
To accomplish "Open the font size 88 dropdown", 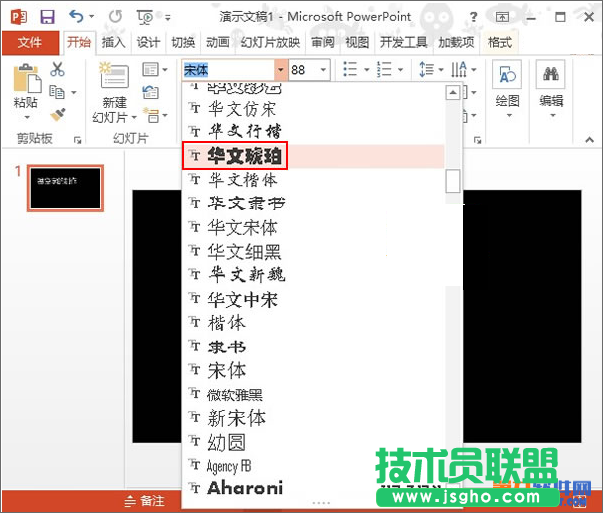I will coord(323,70).
